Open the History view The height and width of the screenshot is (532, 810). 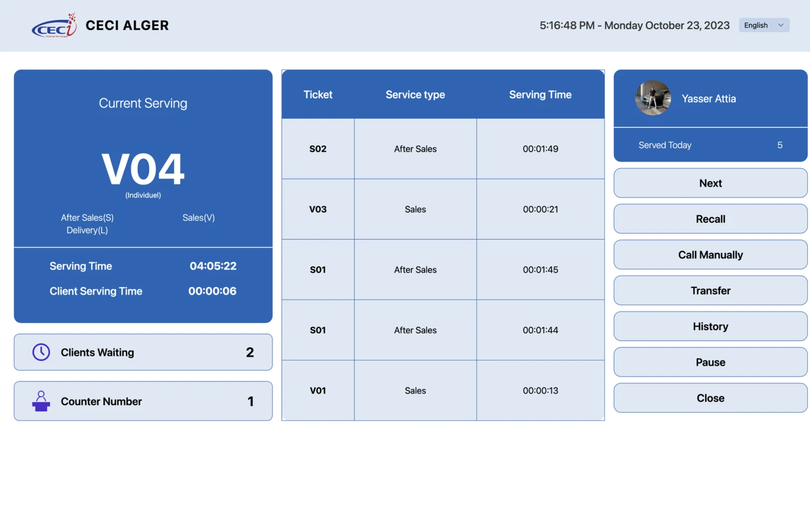pos(710,326)
